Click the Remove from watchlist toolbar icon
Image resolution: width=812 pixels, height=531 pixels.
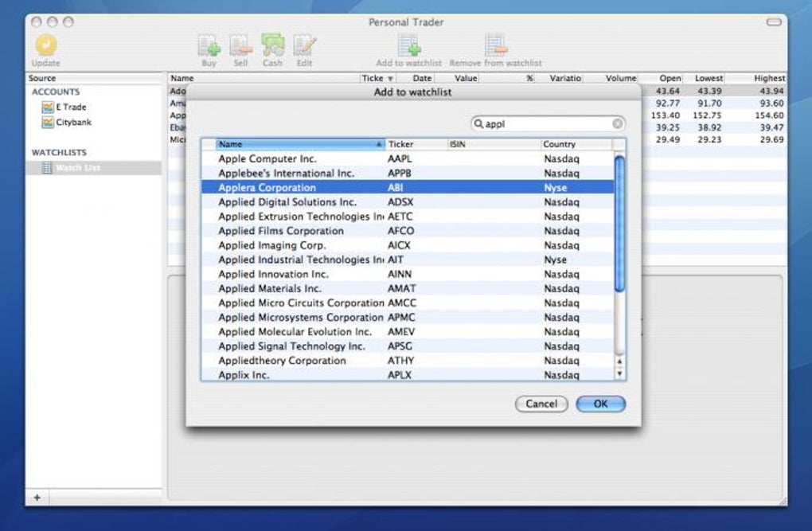pyautogui.click(x=496, y=45)
